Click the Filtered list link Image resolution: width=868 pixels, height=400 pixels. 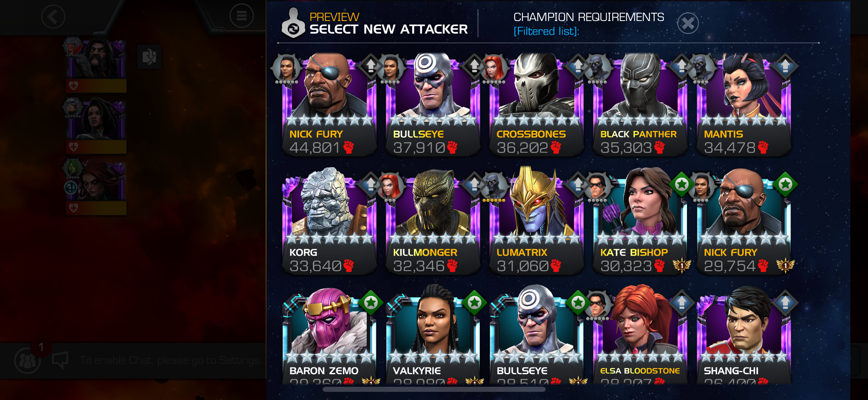tap(546, 32)
